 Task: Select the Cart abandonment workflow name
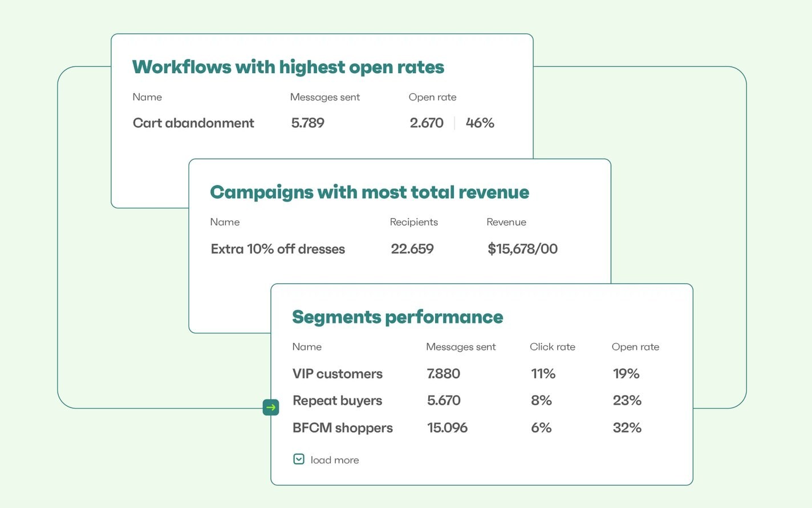(x=193, y=123)
